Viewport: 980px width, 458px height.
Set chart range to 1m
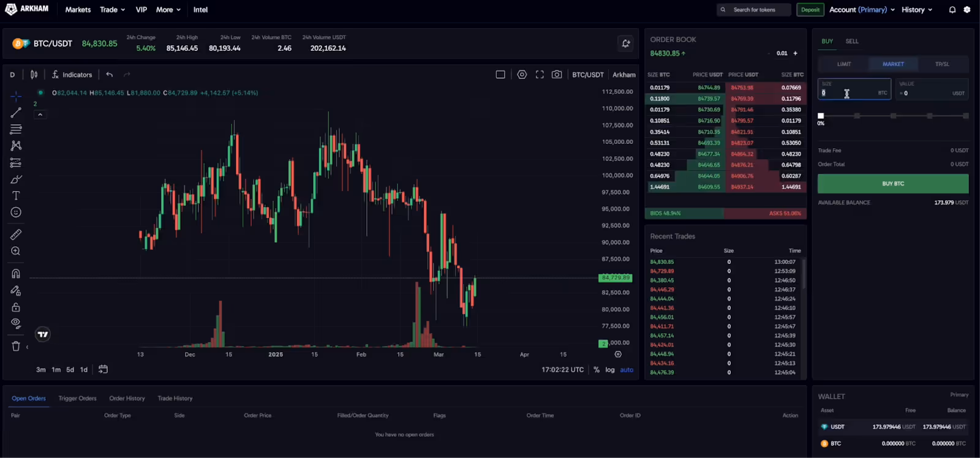tap(56, 370)
